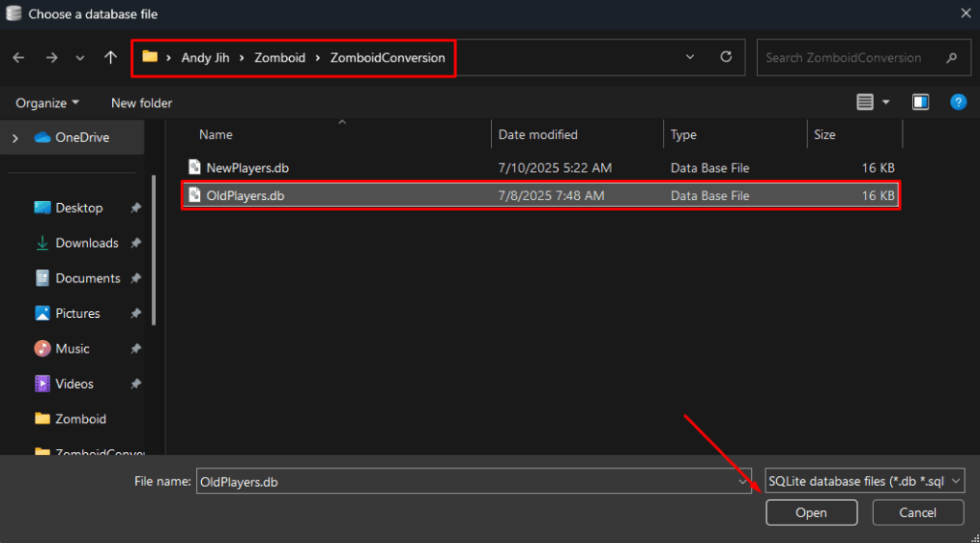Sort files by Date modified column
The width and height of the screenshot is (980, 543).
click(x=538, y=135)
